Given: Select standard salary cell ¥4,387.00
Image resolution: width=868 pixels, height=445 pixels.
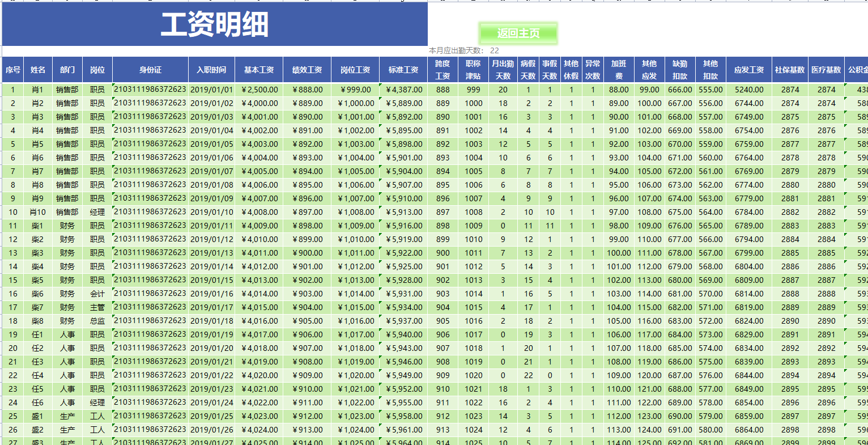Looking at the screenshot, I should [403, 90].
